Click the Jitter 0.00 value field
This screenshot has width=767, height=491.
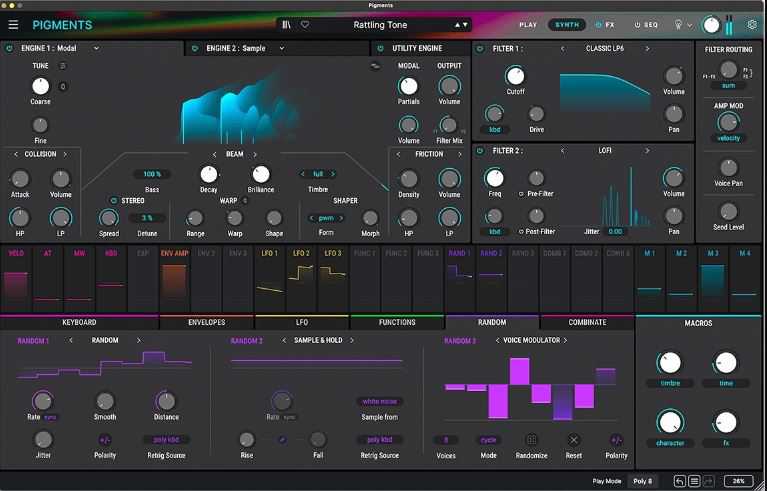click(x=615, y=231)
